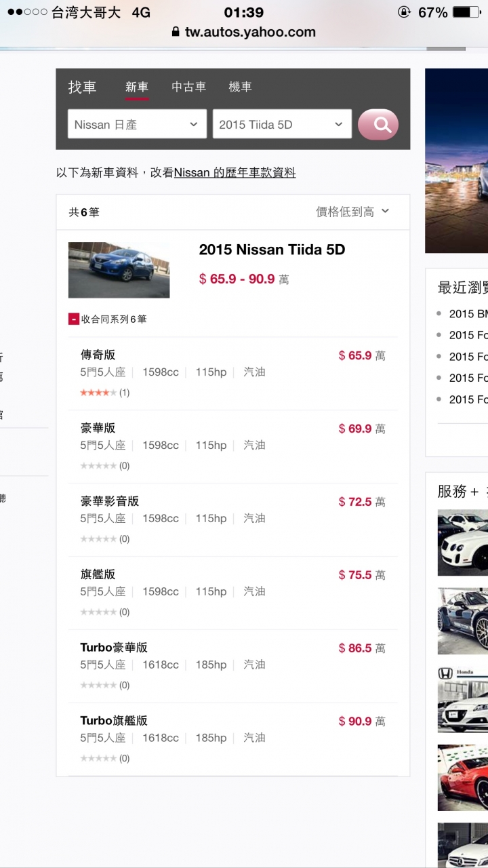This screenshot has height=868, width=488.
Task: Click the pink magnifier search button
Action: coord(378,125)
